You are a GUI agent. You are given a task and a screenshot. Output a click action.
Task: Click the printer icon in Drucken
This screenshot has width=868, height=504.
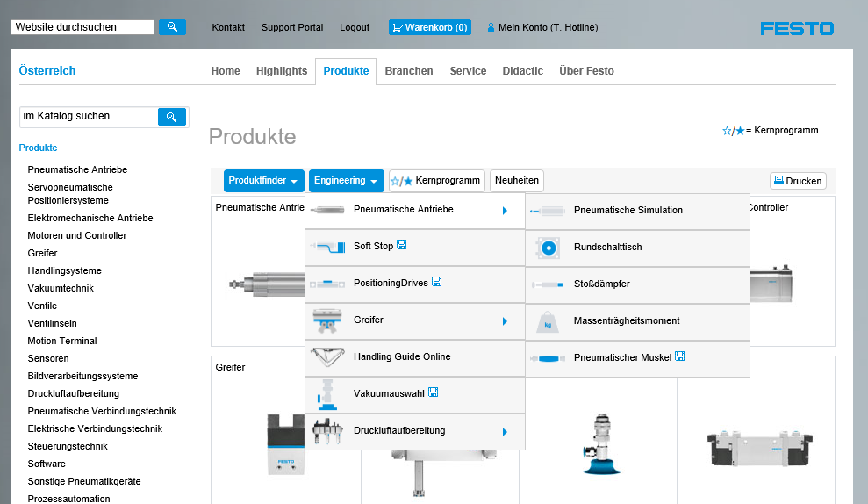(x=778, y=180)
